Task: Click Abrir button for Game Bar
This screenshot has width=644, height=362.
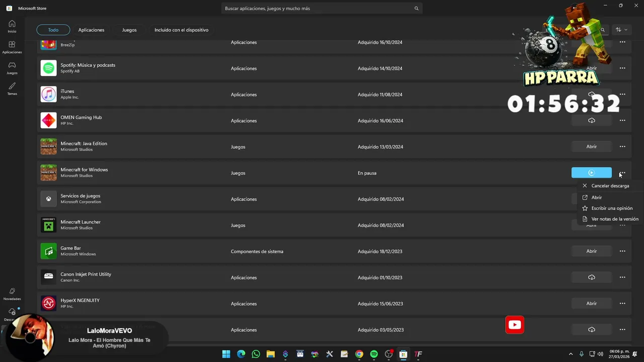Action: point(592,251)
